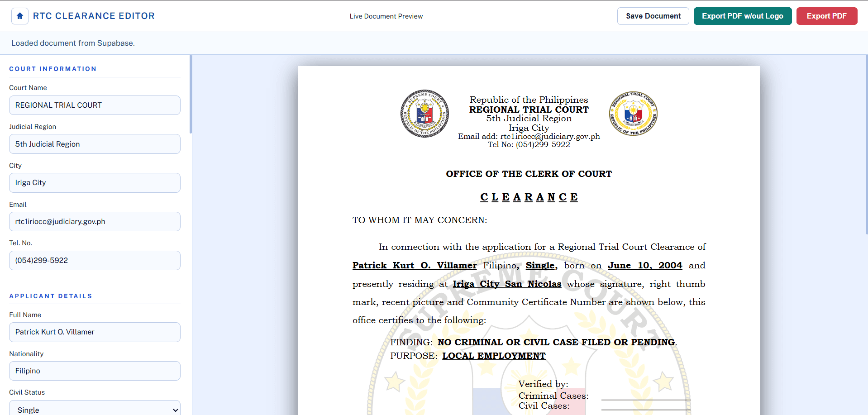Click the 'Nationality' field label

pyautogui.click(x=26, y=354)
